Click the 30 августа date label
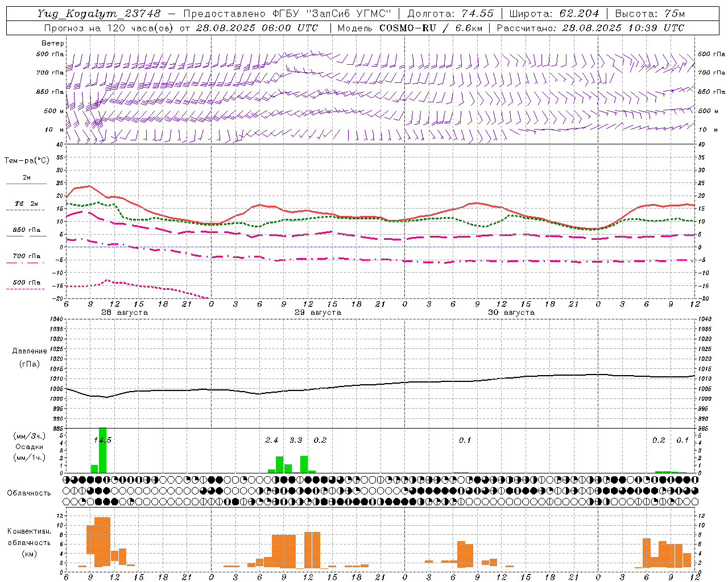The width and height of the screenshot is (728, 582). [x=511, y=313]
